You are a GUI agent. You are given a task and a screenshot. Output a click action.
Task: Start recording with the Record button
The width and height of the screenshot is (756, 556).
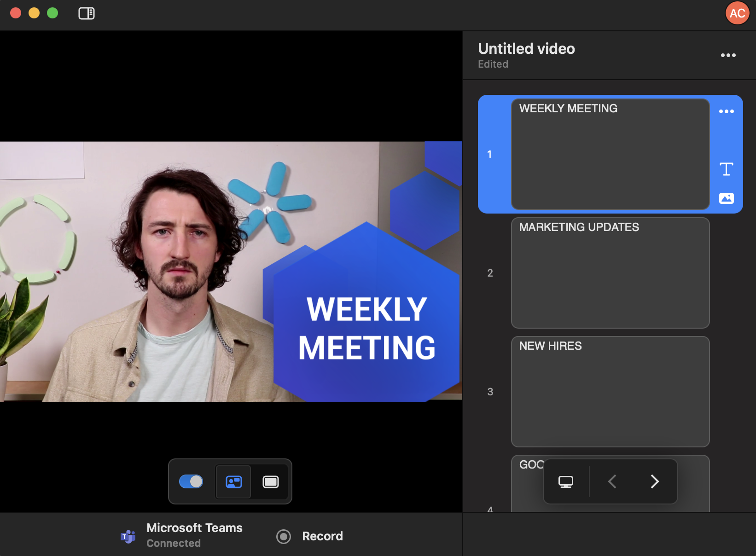click(310, 536)
